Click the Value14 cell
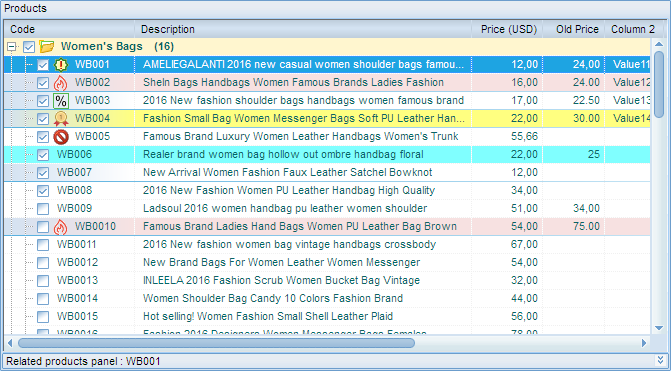 628,119
